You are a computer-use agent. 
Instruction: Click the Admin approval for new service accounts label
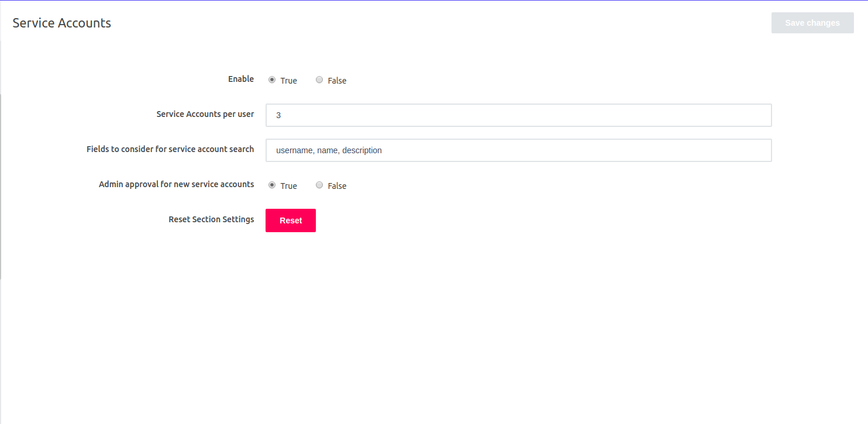pos(176,184)
